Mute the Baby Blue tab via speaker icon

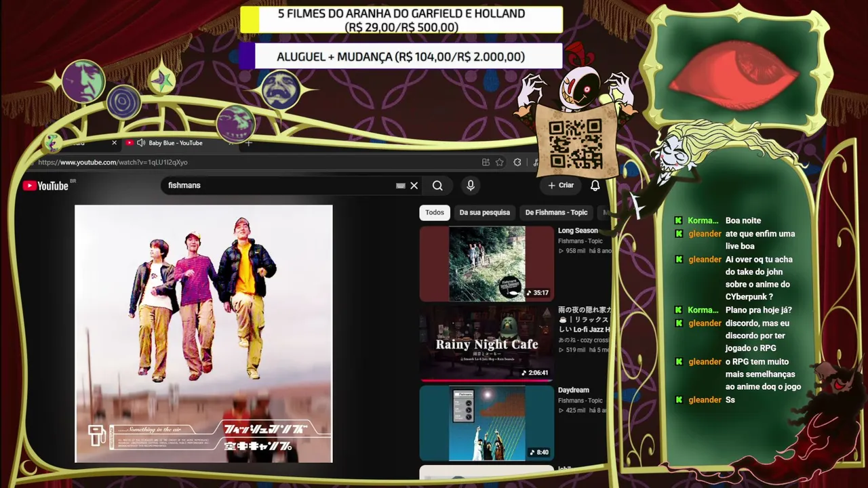pyautogui.click(x=141, y=143)
